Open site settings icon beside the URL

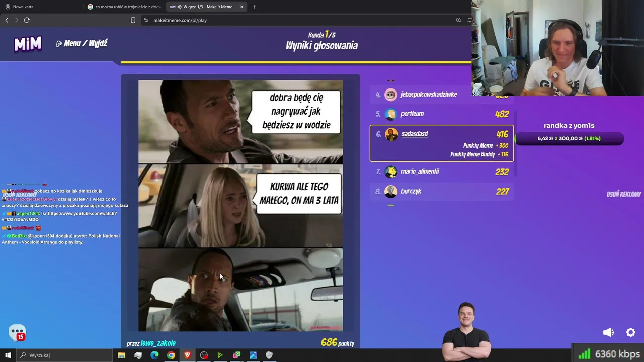click(x=146, y=20)
